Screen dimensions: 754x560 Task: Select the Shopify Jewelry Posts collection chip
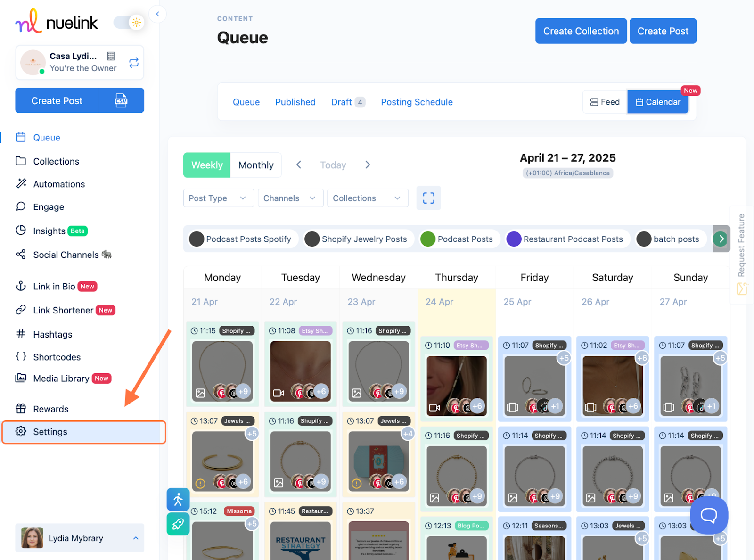[358, 239]
